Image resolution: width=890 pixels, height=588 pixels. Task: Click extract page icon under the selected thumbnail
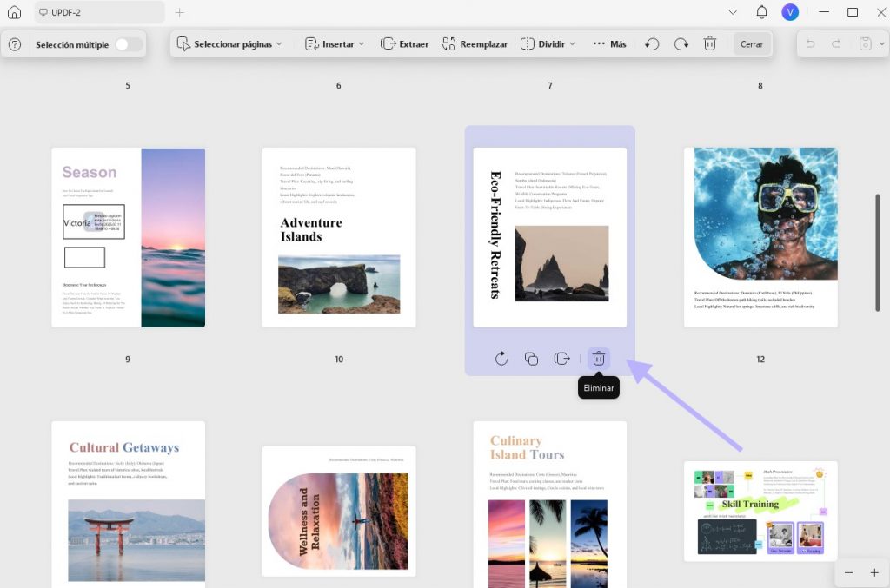[561, 359]
